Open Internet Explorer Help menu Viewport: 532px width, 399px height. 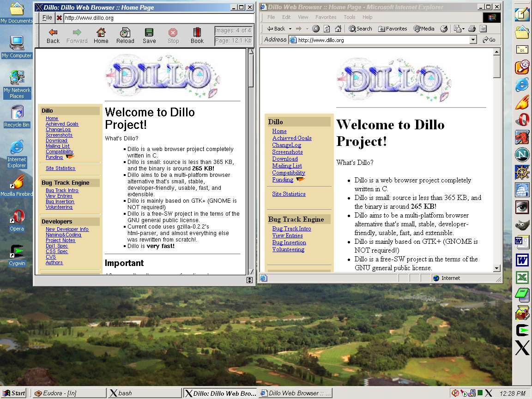[x=367, y=17]
